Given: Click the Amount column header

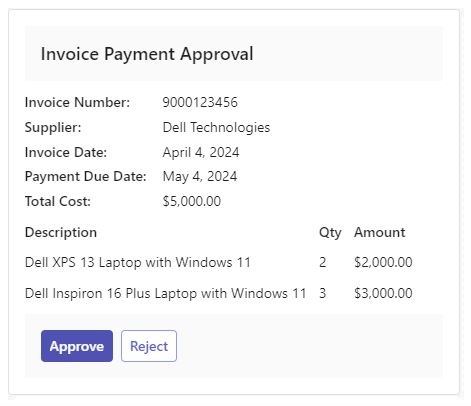Looking at the screenshot, I should [x=380, y=232].
